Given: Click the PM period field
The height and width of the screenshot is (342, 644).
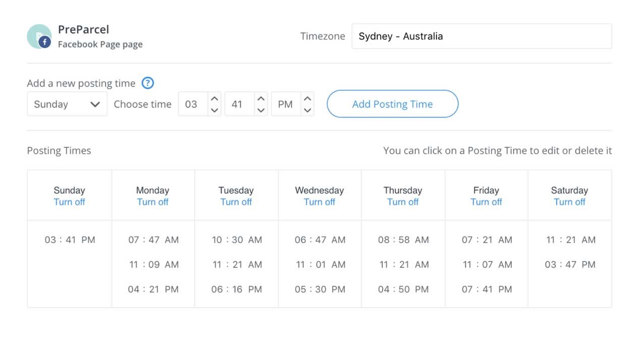Looking at the screenshot, I should tap(286, 104).
